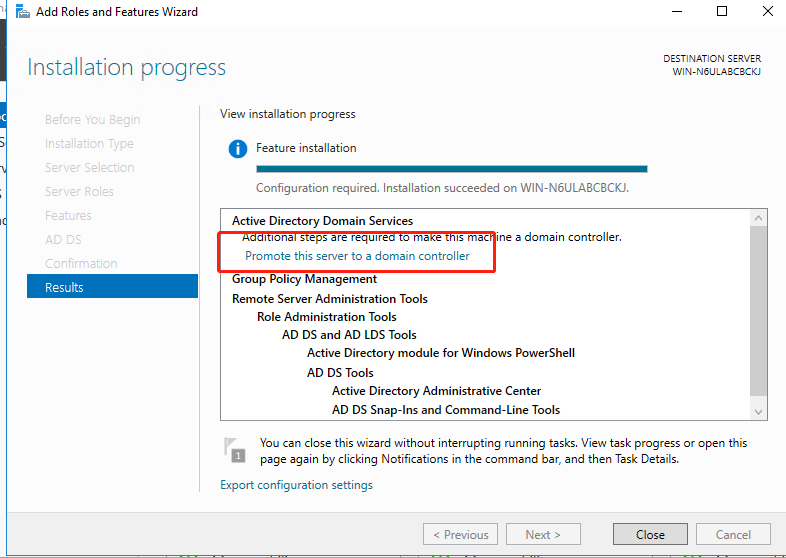
Task: Click the Cancel button
Action: tap(733, 534)
